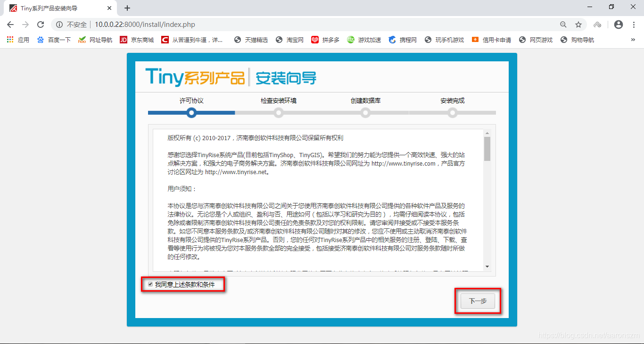This screenshot has height=344, width=644.
Task: Open the 天猫精选 bookmark
Action: tap(251, 40)
